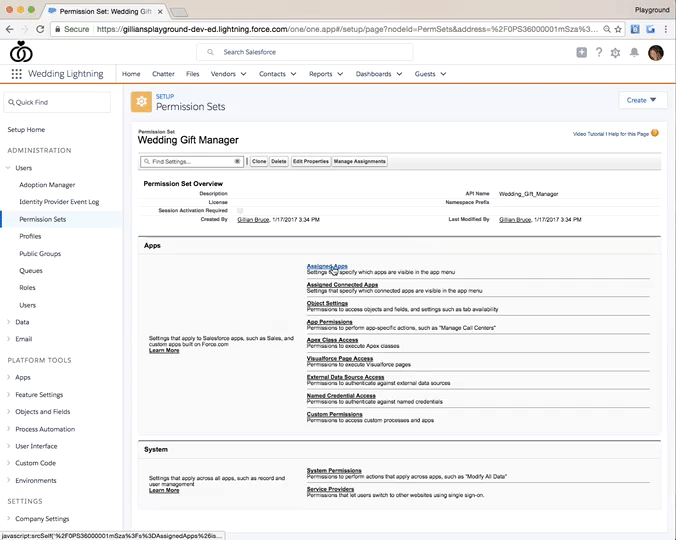
Task: Open the Dashboards tab dropdown arrow
Action: pyautogui.click(x=399, y=74)
